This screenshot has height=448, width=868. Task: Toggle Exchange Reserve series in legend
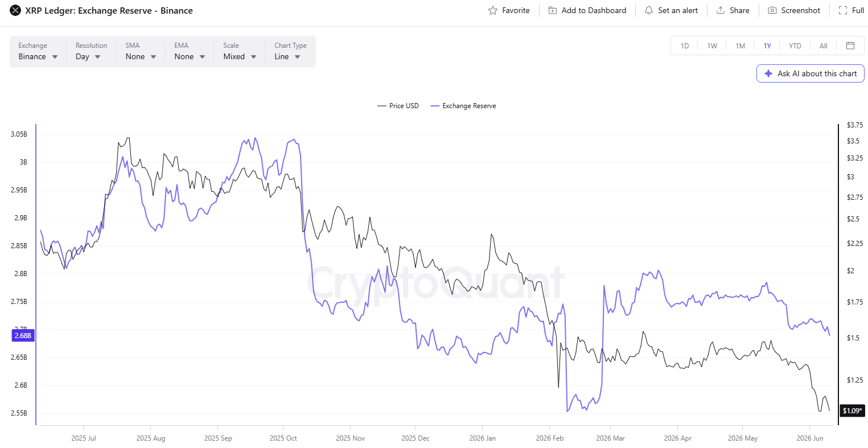pos(463,106)
